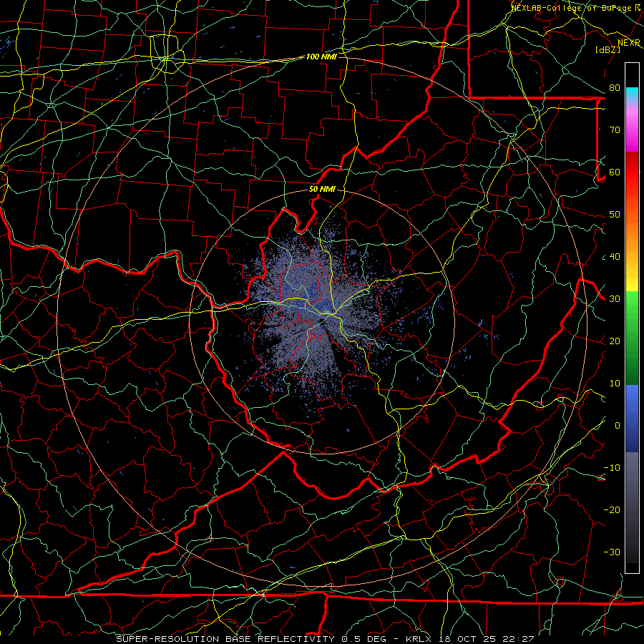Click the -30 value on dBZ scale

[x=612, y=552]
